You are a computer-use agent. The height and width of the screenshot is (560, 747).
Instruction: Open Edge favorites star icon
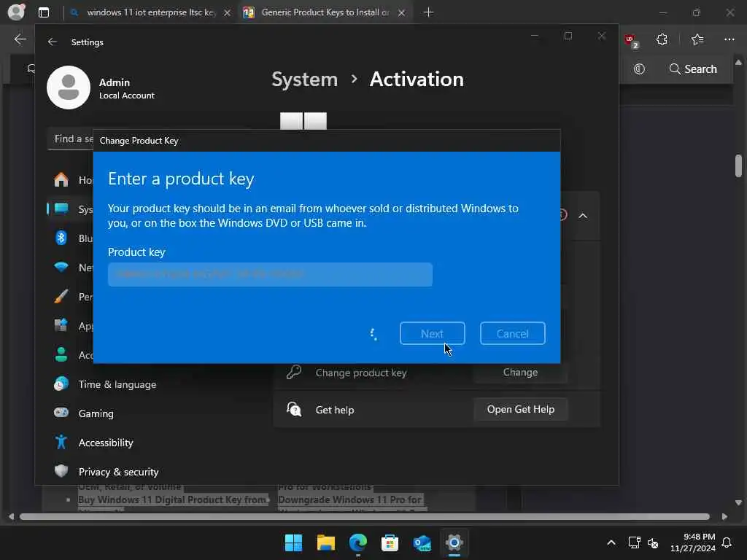tap(697, 39)
